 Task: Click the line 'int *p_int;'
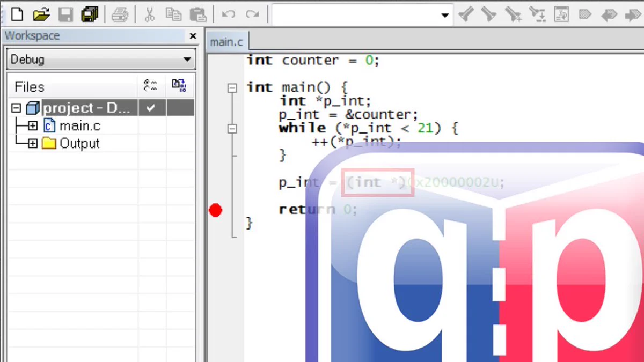325,101
